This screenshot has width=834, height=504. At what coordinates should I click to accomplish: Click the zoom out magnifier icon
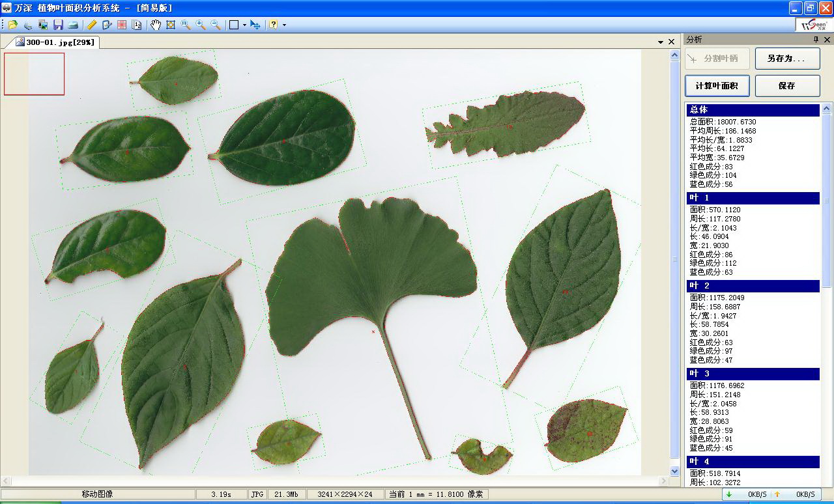coord(216,25)
